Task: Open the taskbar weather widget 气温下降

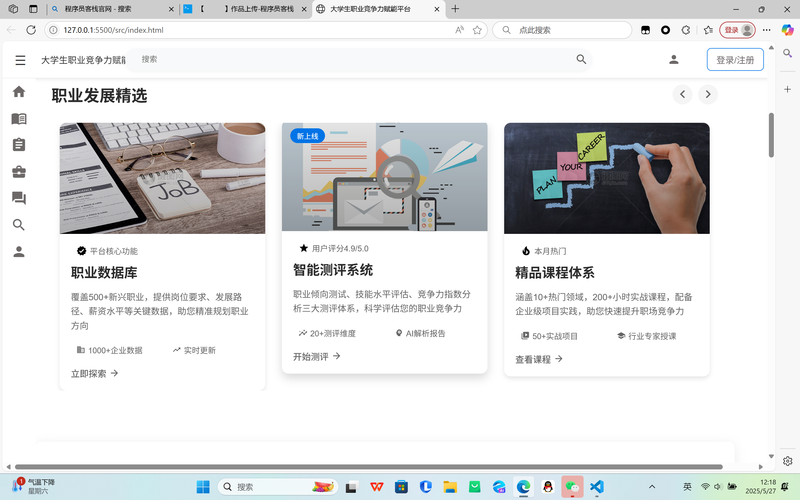Action: click(x=34, y=486)
